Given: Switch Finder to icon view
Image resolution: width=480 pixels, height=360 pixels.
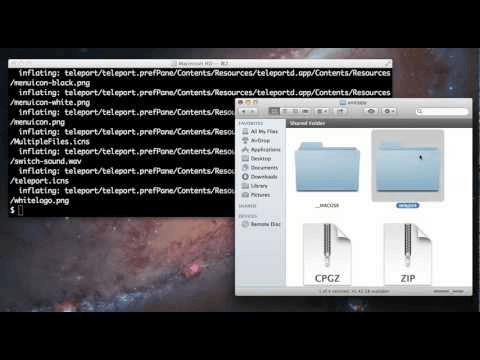Looking at the screenshot, I should coord(274,111).
